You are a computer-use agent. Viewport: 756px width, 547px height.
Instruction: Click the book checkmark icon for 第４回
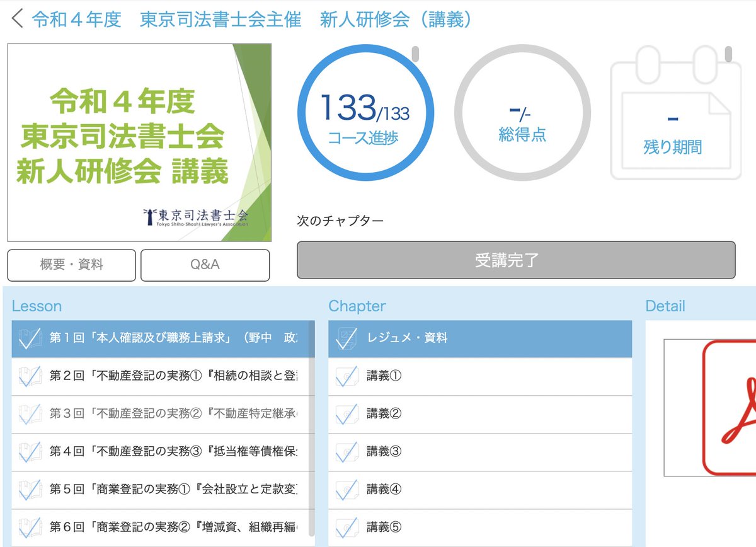click(30, 451)
